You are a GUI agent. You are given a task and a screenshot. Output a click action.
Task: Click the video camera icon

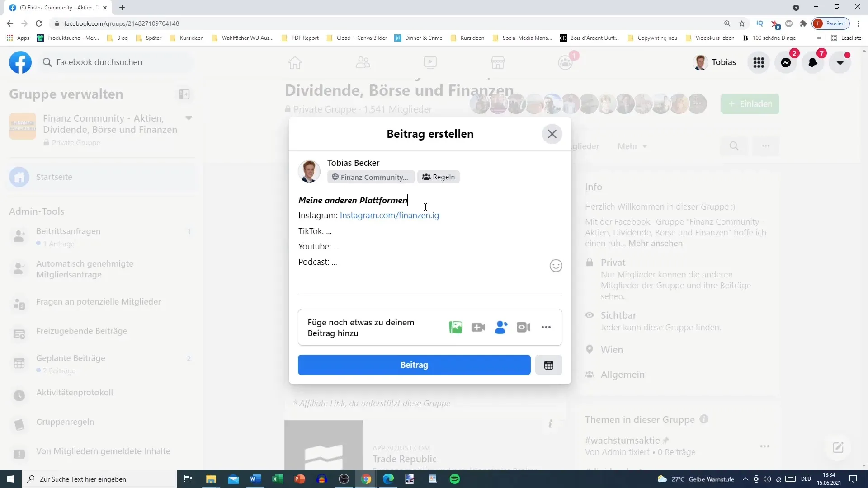[523, 327]
